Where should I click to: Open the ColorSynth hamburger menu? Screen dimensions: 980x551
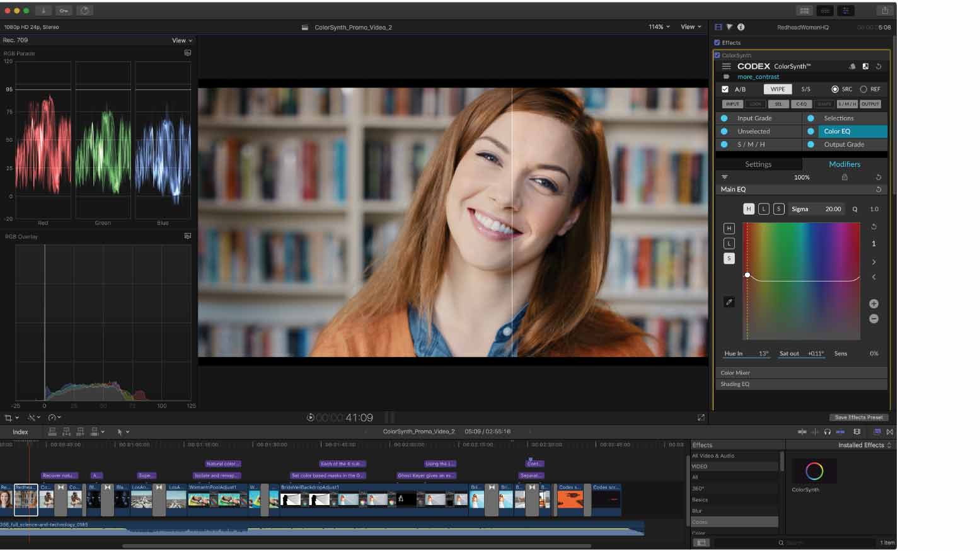click(x=726, y=66)
